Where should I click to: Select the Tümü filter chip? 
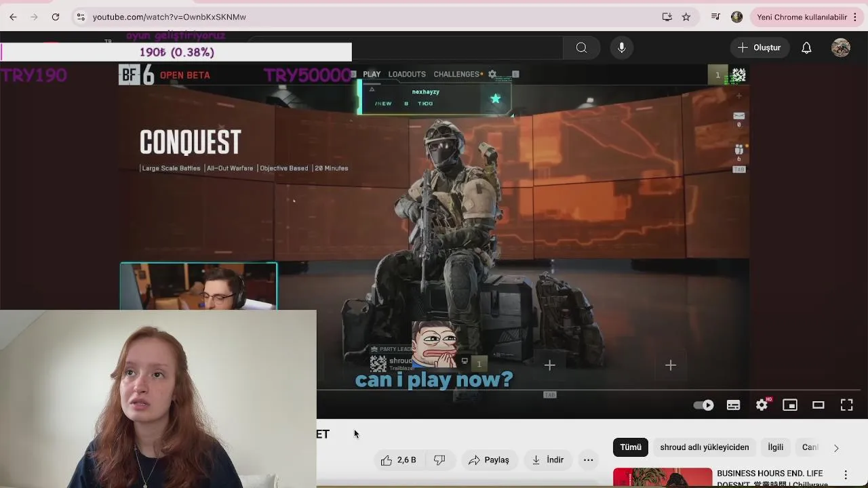631,447
